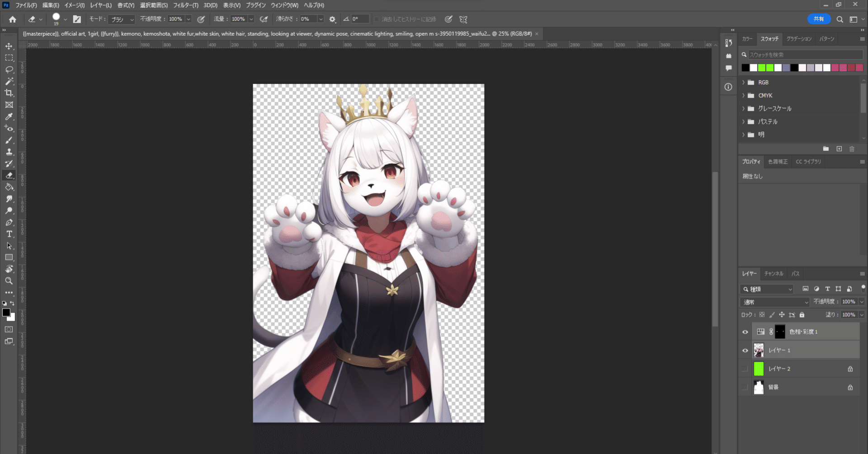Select the Dodge tool
Viewport: 868px width, 454px height.
point(9,211)
